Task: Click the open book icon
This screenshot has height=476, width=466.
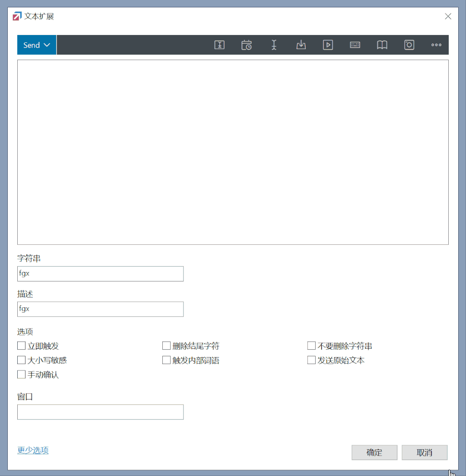Action: (382, 45)
